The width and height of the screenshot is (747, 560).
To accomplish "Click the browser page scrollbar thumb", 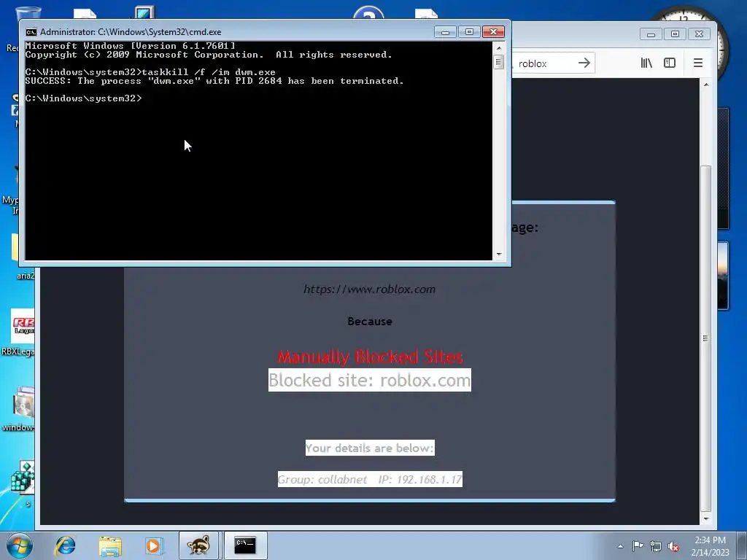I will (x=706, y=338).
